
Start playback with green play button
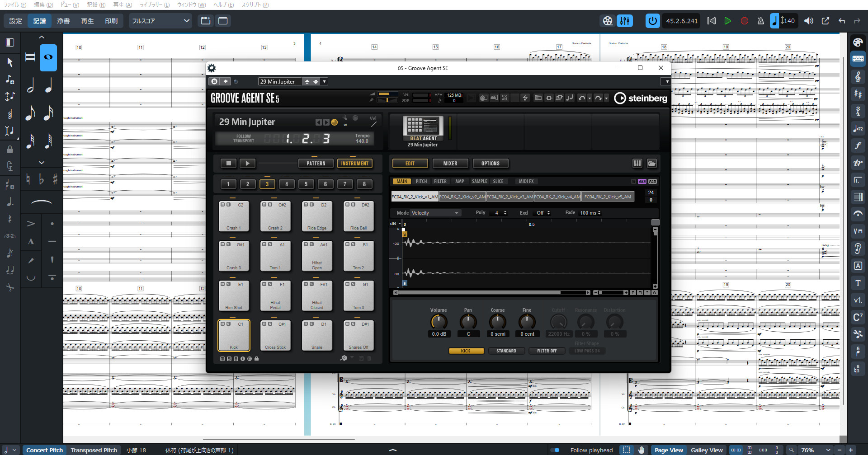[728, 21]
